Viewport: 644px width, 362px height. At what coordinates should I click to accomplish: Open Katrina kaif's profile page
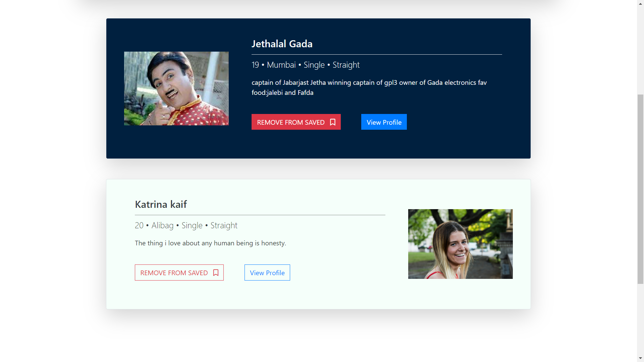267,273
